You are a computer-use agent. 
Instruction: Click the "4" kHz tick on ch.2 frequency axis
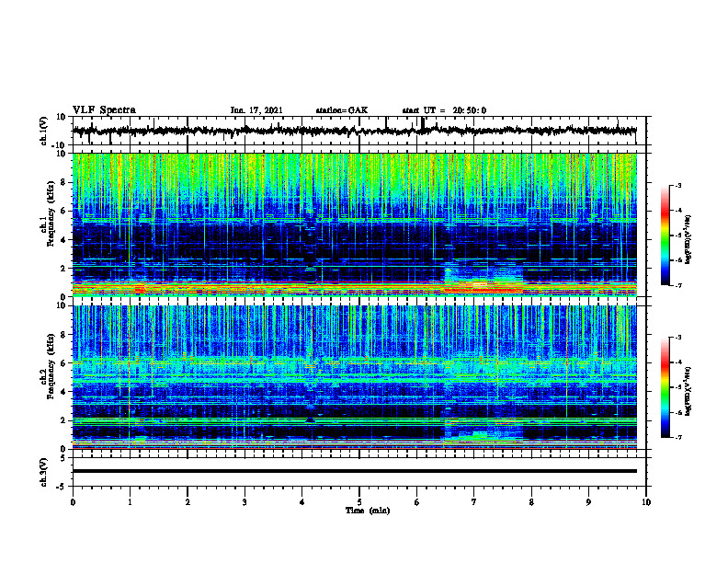tap(63, 392)
